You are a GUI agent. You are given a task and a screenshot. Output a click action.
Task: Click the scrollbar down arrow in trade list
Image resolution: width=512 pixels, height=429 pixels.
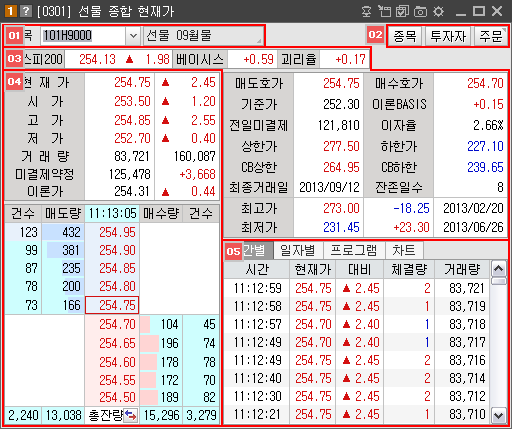coord(499,415)
